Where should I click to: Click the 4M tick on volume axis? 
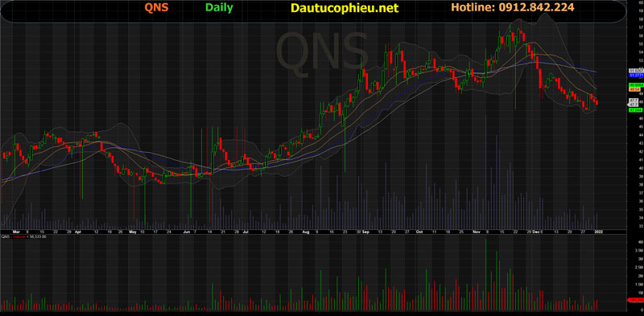pyautogui.click(x=640, y=242)
